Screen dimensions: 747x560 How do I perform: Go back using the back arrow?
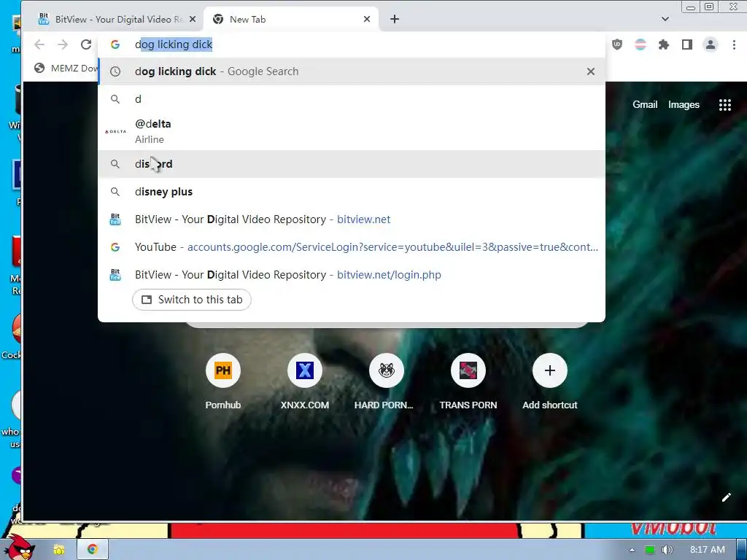[39, 44]
